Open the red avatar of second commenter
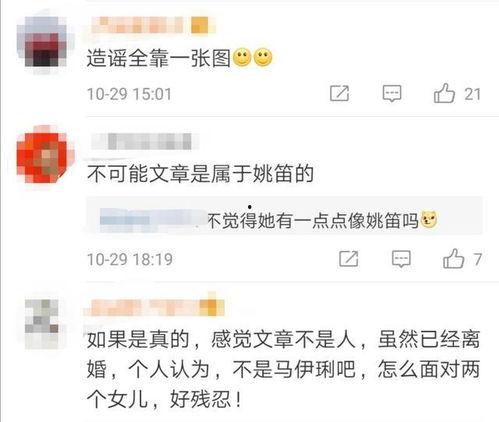499x422 pixels. (45, 154)
